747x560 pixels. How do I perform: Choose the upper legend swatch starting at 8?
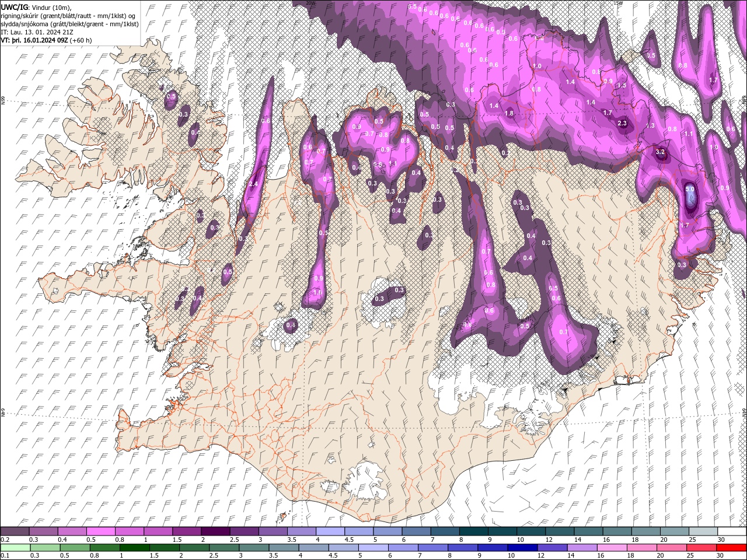click(x=474, y=531)
